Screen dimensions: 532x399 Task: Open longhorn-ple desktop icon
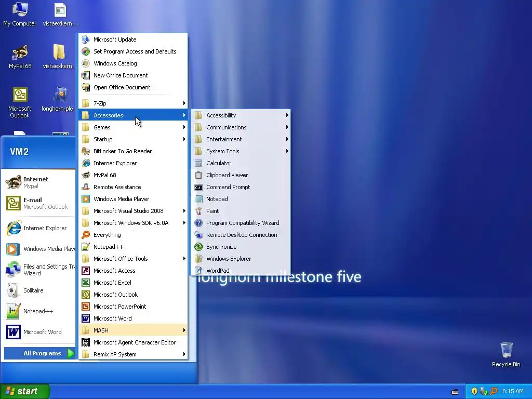pyautogui.click(x=59, y=99)
